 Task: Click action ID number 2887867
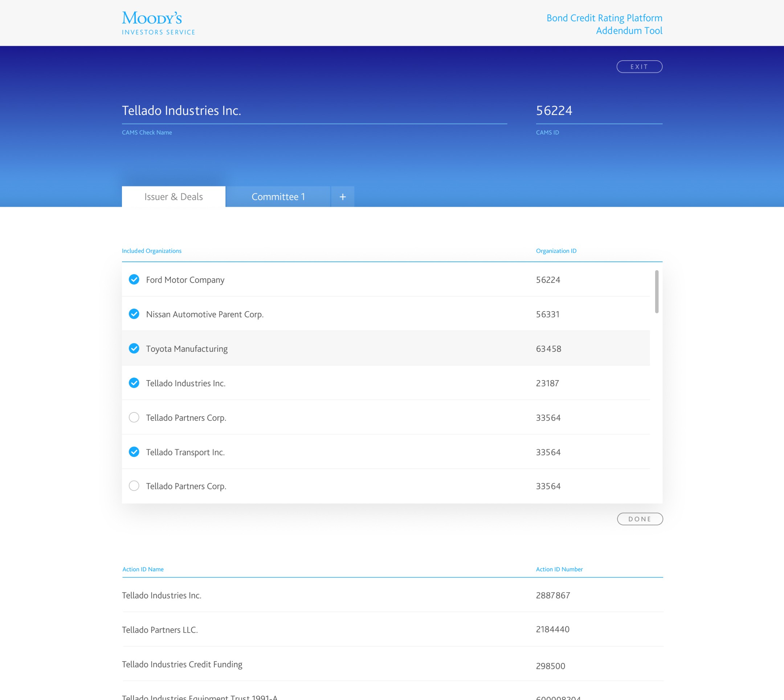point(553,596)
